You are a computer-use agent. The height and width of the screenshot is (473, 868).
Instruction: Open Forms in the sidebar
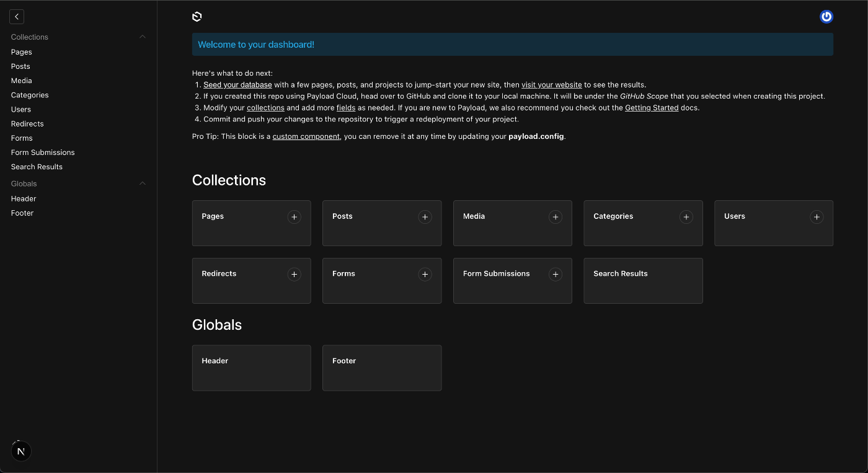(x=22, y=138)
